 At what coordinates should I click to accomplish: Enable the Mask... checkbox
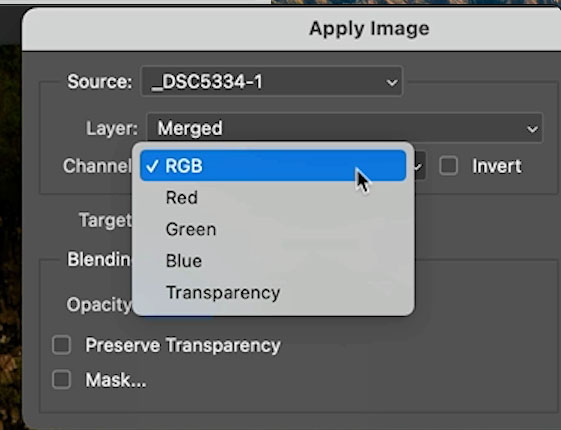click(61, 380)
